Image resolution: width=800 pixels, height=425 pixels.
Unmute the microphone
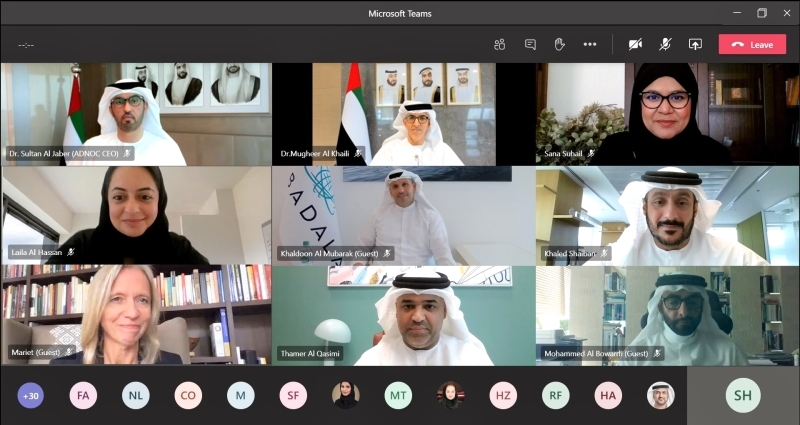click(665, 44)
